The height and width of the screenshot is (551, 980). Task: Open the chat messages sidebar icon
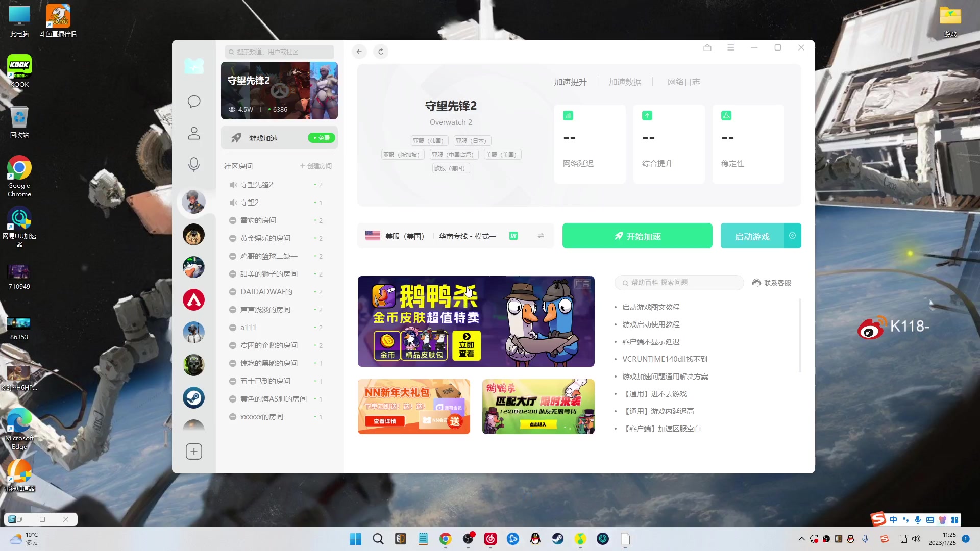coord(194,102)
